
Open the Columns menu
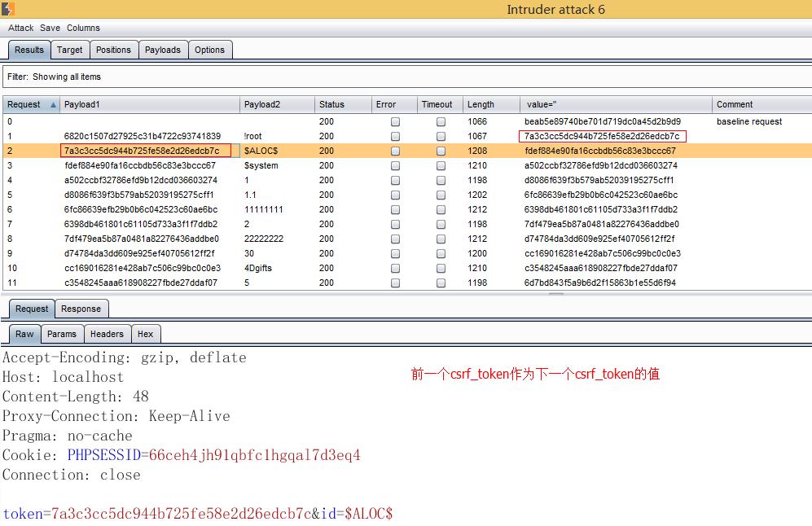[83, 28]
